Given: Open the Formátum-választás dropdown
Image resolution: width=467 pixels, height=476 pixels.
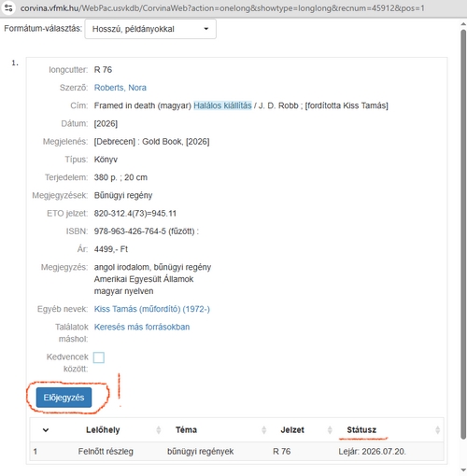Looking at the screenshot, I should [150, 29].
